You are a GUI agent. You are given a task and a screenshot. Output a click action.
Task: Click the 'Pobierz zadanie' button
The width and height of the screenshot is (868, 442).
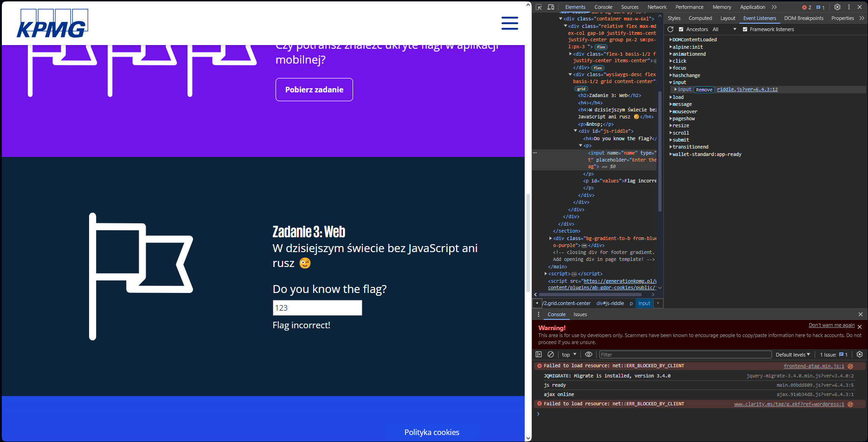314,90
